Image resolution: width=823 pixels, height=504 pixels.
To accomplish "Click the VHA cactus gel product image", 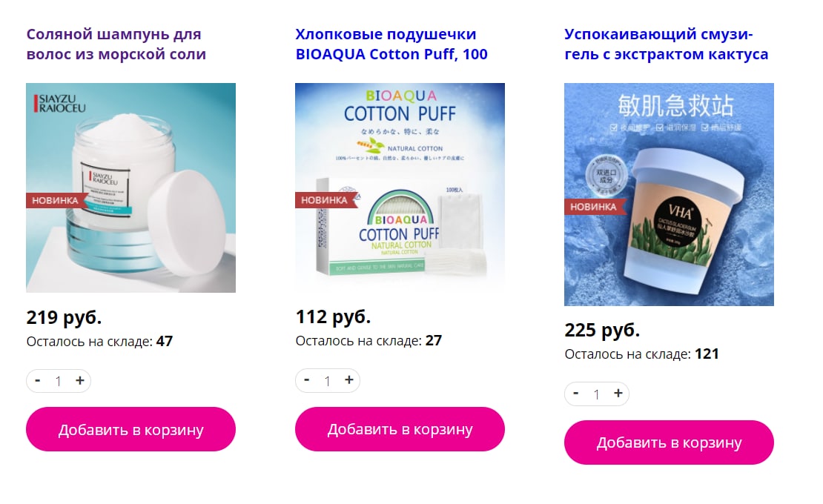I will point(670,195).
